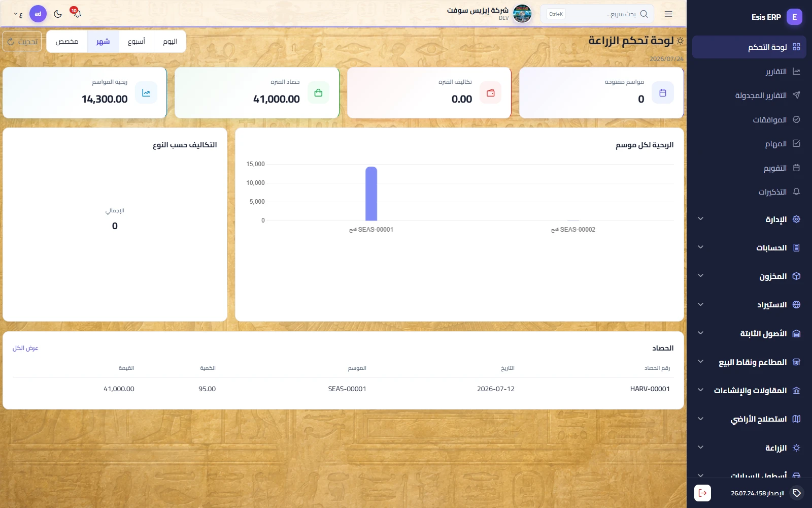Click date cell 2026-07-12

(496, 389)
